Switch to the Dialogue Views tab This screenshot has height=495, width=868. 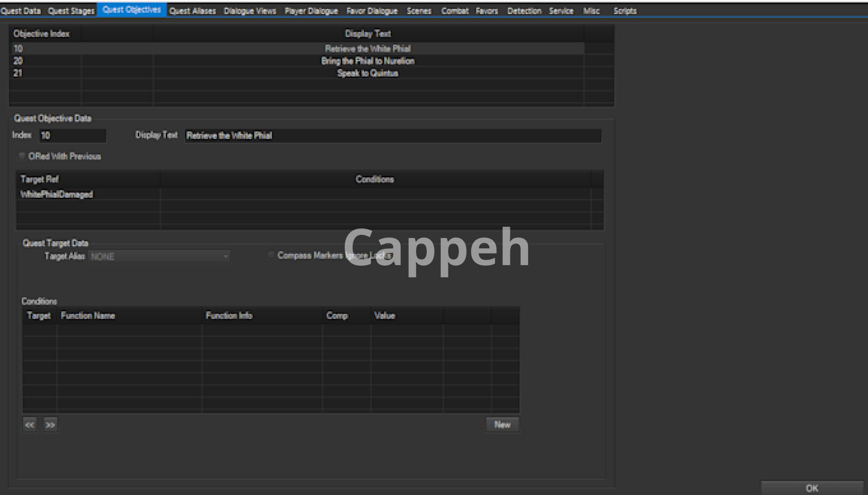point(250,11)
